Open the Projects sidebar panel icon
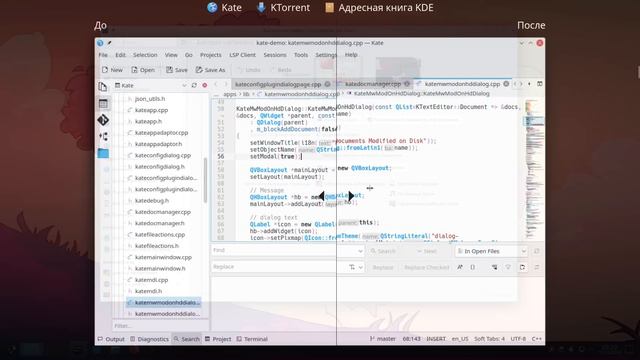This screenshot has height=360, width=640. pyautogui.click(x=103, y=104)
